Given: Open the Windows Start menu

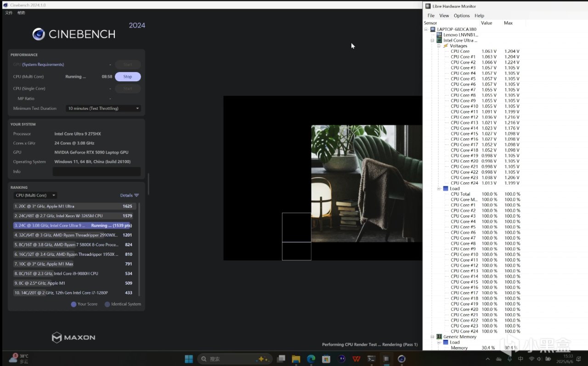Looking at the screenshot, I should tap(189, 359).
